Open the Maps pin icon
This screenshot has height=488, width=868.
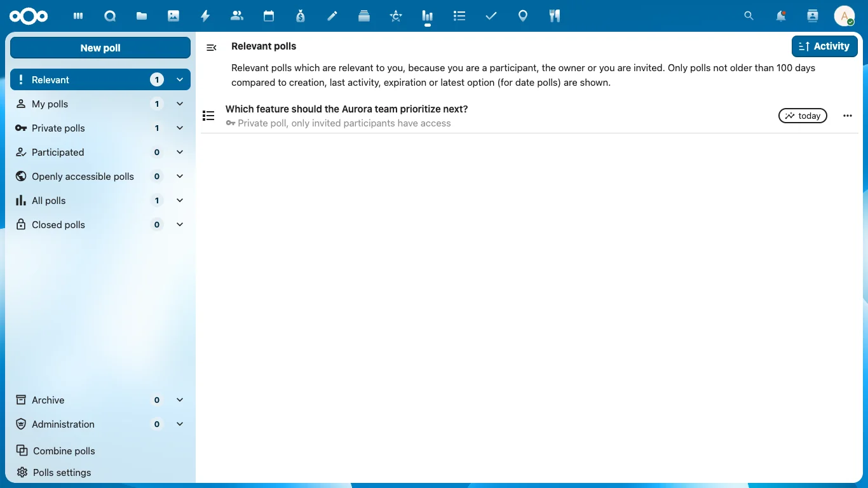pos(523,16)
